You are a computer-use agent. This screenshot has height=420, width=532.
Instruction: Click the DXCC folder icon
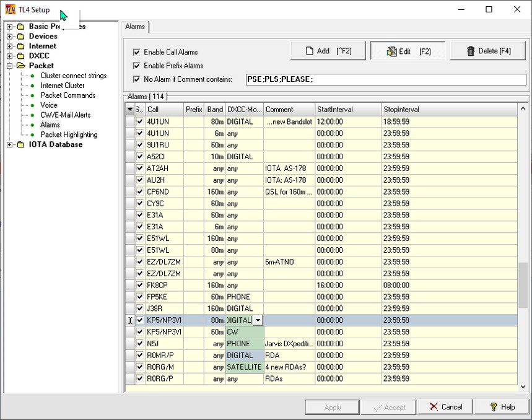point(20,56)
